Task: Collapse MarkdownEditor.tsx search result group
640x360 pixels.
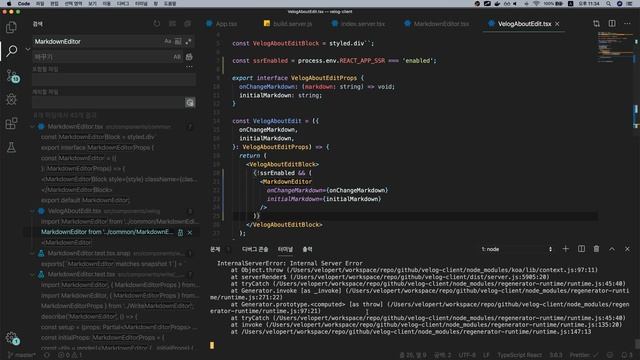Action: pyautogui.click(x=33, y=127)
